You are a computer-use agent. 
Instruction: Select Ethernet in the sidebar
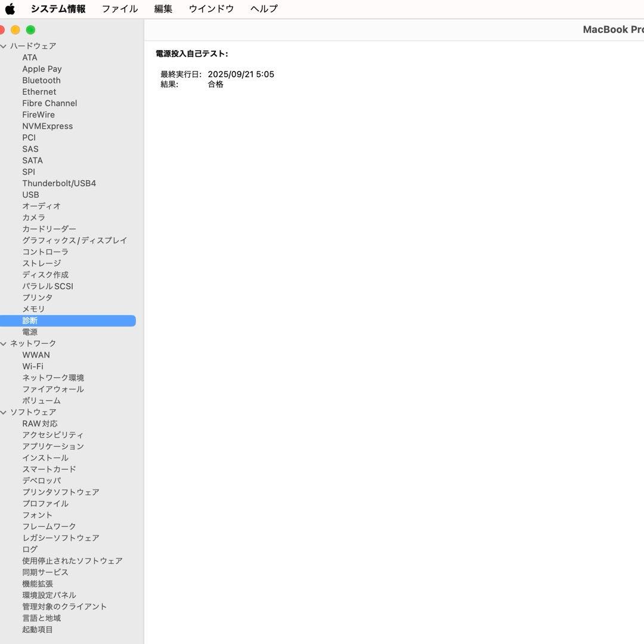(39, 92)
